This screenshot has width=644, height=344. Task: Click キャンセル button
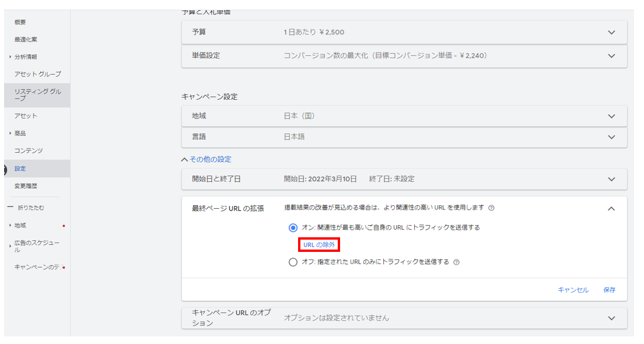573,290
